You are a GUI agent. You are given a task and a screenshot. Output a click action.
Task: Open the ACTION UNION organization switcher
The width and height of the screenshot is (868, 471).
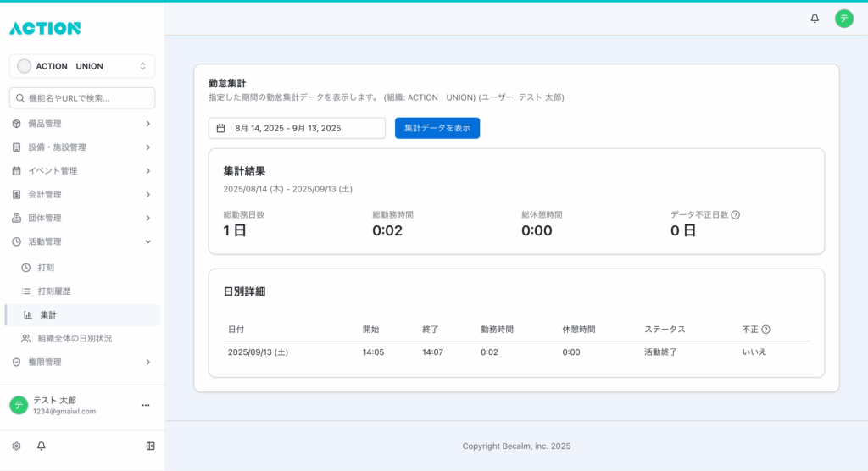[82, 66]
